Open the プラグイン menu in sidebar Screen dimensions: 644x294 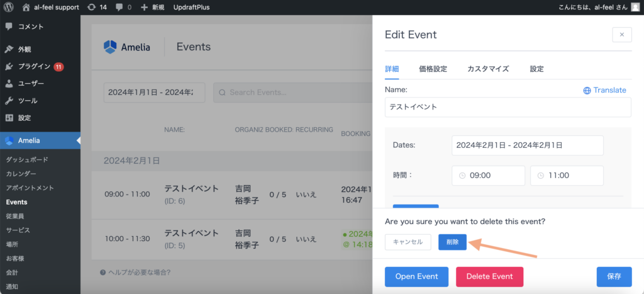(34, 66)
